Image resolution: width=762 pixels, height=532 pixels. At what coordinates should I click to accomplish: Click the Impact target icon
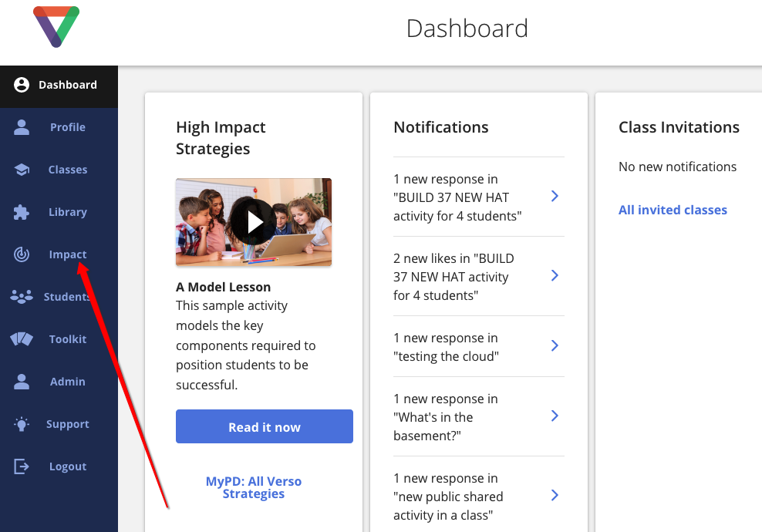tap(22, 254)
